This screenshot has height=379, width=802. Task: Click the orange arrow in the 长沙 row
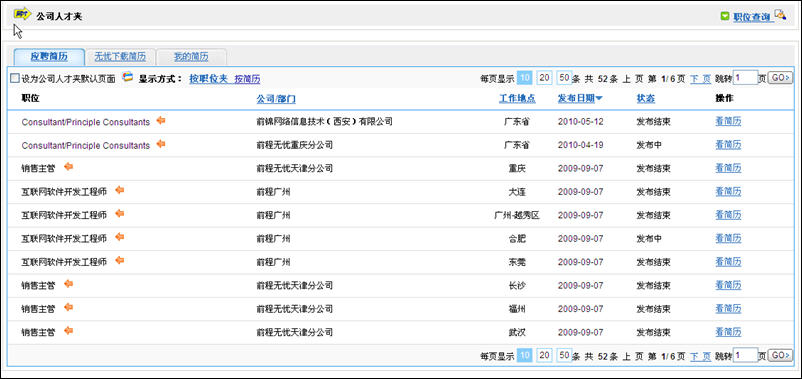click(69, 284)
